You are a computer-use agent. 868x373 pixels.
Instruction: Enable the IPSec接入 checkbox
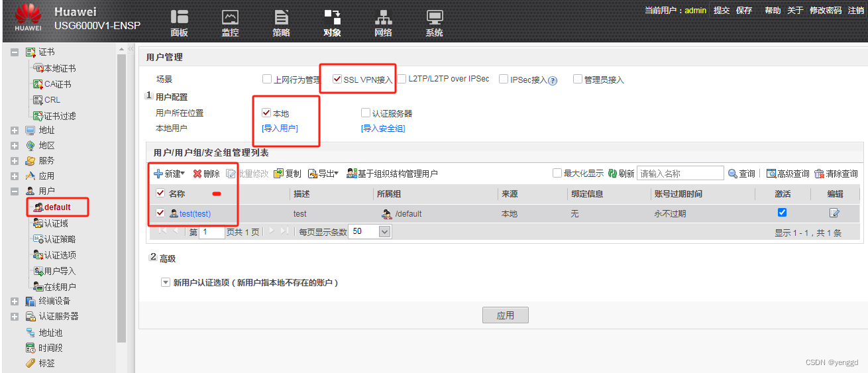504,80
